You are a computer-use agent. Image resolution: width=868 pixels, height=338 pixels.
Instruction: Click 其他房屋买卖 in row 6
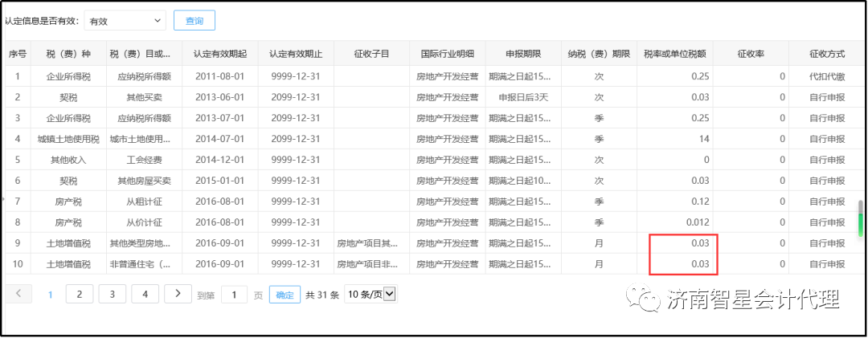[144, 181]
